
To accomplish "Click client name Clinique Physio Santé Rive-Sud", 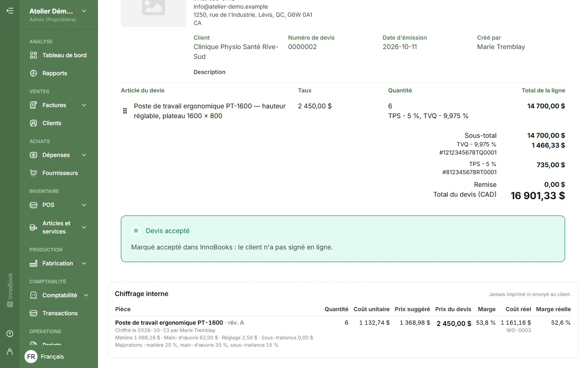I will (x=236, y=52).
